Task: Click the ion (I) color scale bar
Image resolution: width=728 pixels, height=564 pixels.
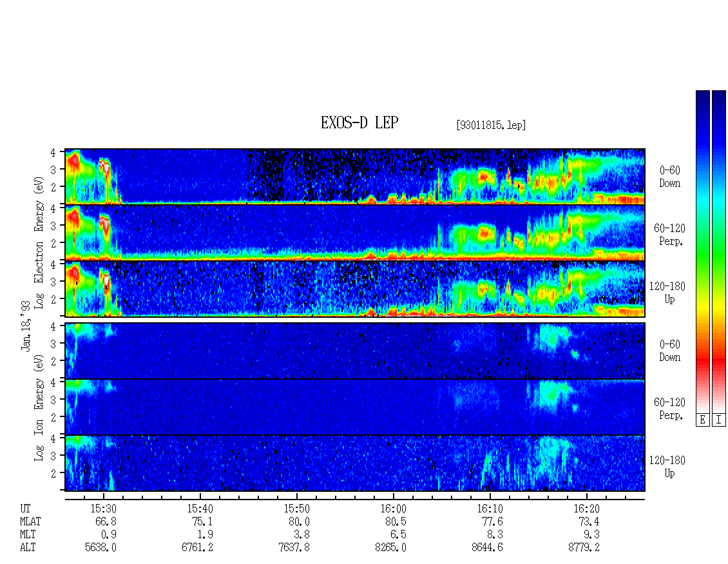Action: point(719,251)
